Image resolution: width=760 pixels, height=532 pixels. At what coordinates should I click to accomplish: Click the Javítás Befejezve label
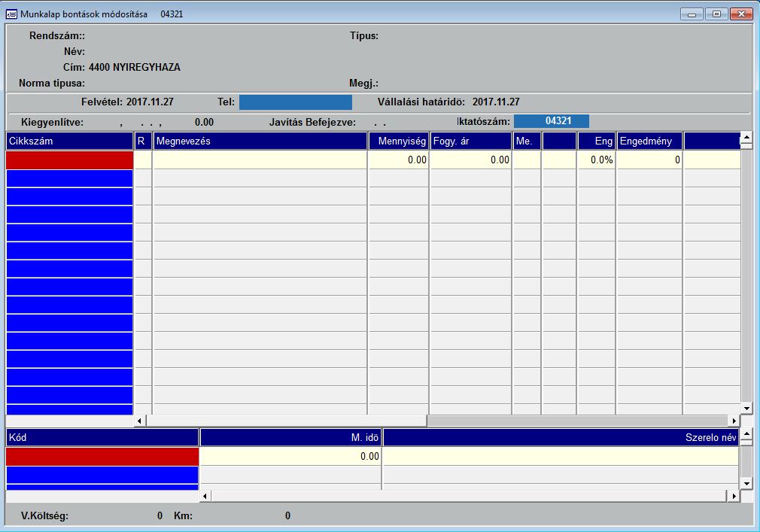[312, 123]
